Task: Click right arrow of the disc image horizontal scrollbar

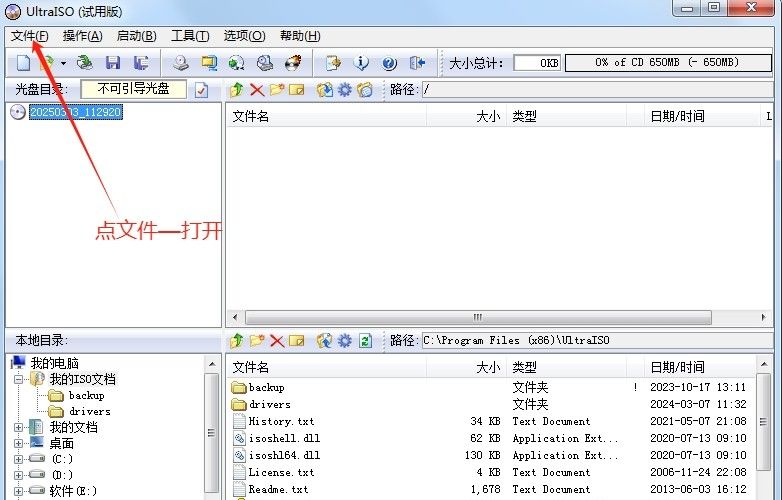Action: point(764,317)
